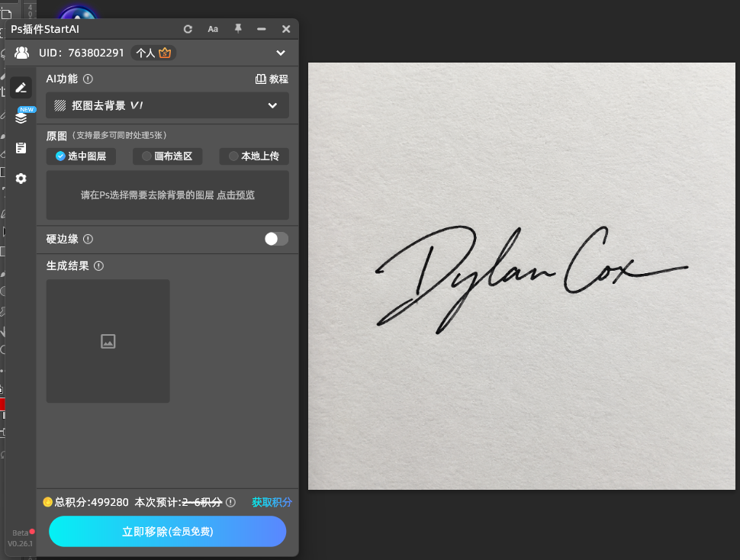The height and width of the screenshot is (560, 740).
Task: Open the history records sidebar icon
Action: pos(21,148)
